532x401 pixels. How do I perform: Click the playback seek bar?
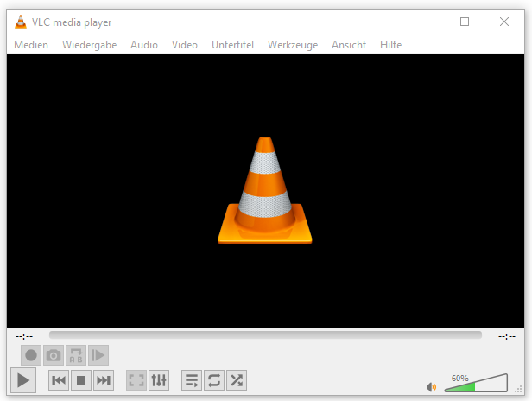click(265, 335)
